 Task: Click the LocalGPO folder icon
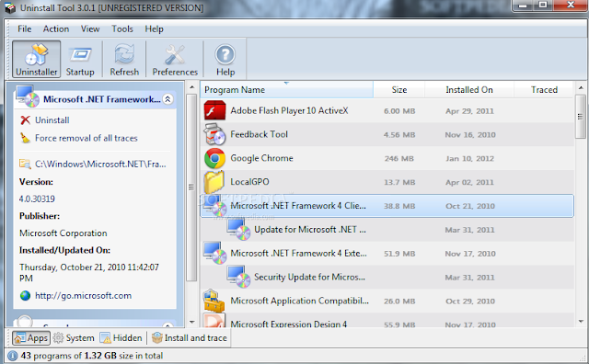tap(214, 182)
